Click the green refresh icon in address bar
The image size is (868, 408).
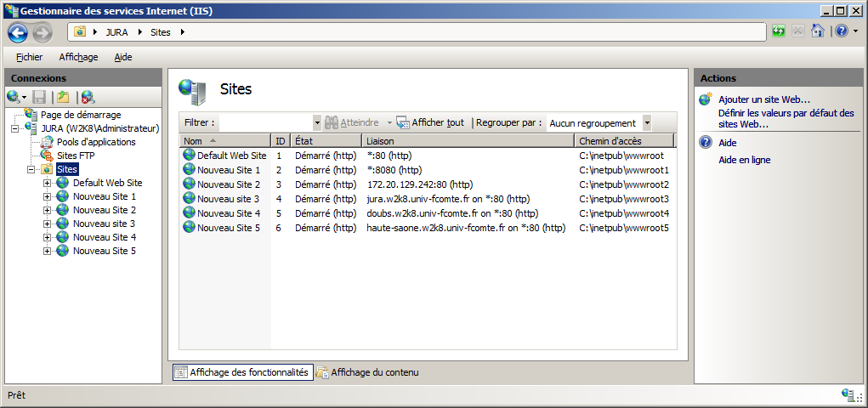coord(779,31)
